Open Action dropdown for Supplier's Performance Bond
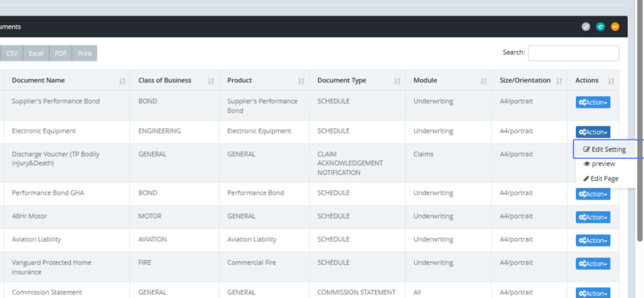644x298 pixels. click(x=592, y=102)
